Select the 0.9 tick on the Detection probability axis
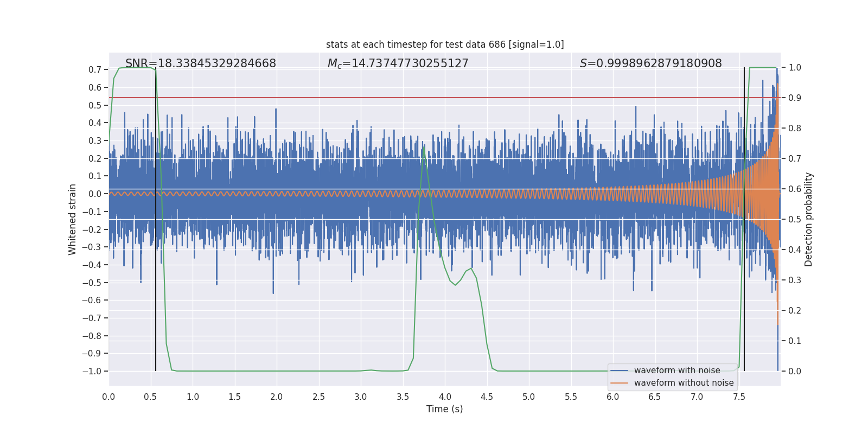 click(795, 98)
